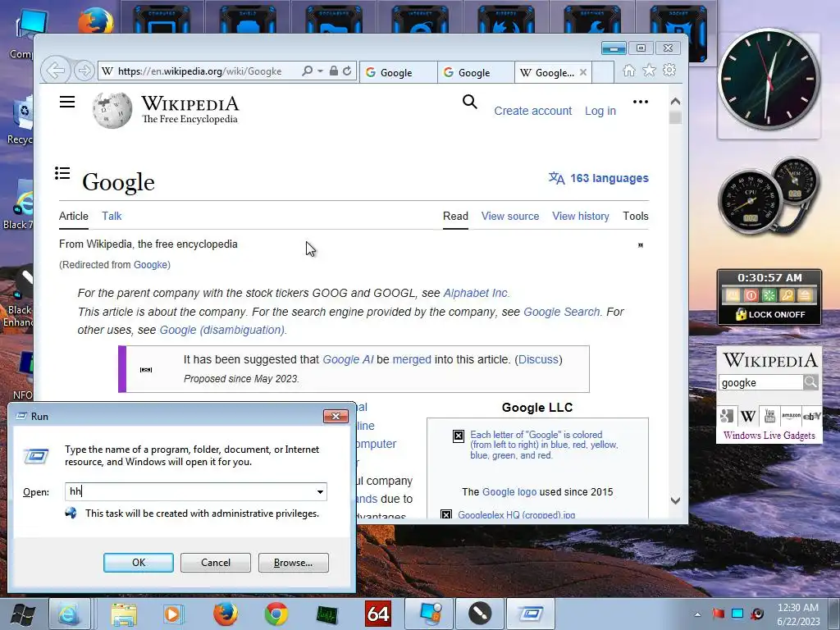Click the Wikipedia globe logo
The height and width of the screenshot is (630, 840).
112,110
